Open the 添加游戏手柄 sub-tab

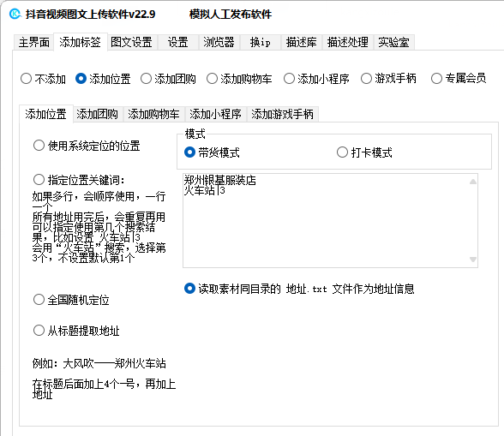282,114
